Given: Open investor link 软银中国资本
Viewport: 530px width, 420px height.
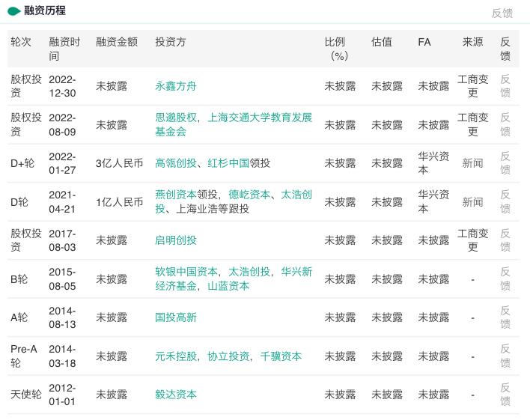Looking at the screenshot, I should [x=186, y=272].
